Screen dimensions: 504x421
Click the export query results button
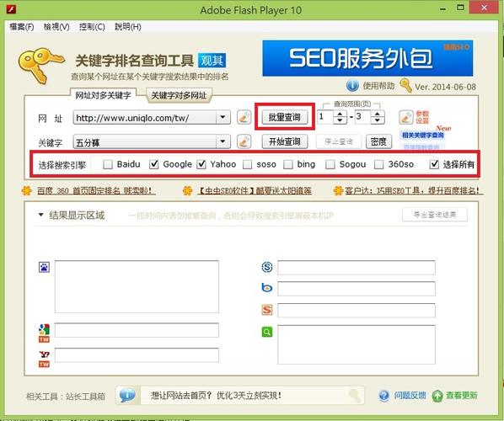[435, 215]
